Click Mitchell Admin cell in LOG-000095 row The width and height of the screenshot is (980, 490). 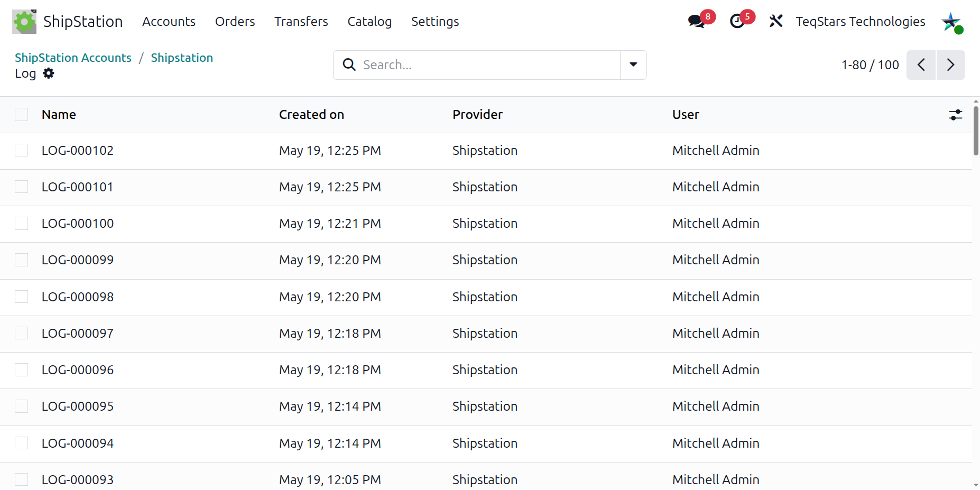pos(716,406)
